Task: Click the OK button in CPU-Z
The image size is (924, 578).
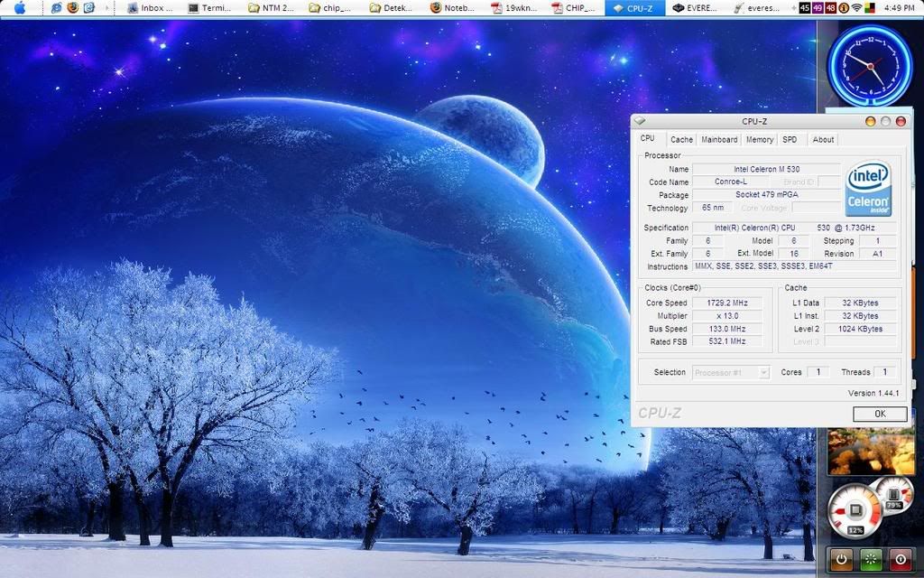Action: click(x=880, y=414)
